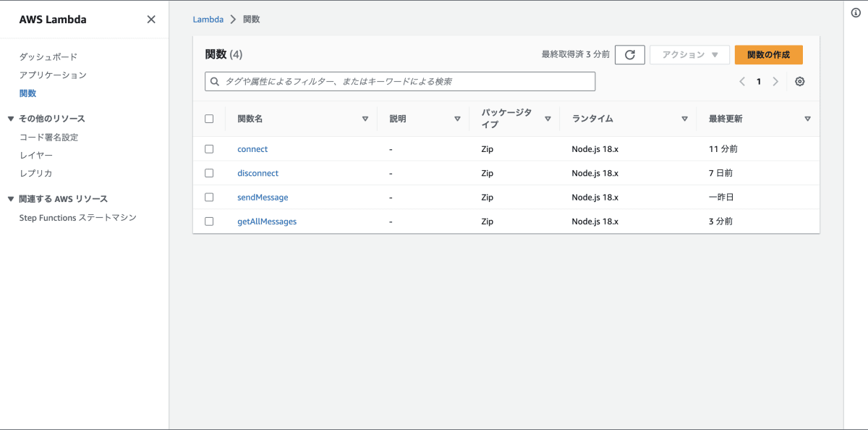Check the getAllMessages function checkbox

(x=209, y=222)
